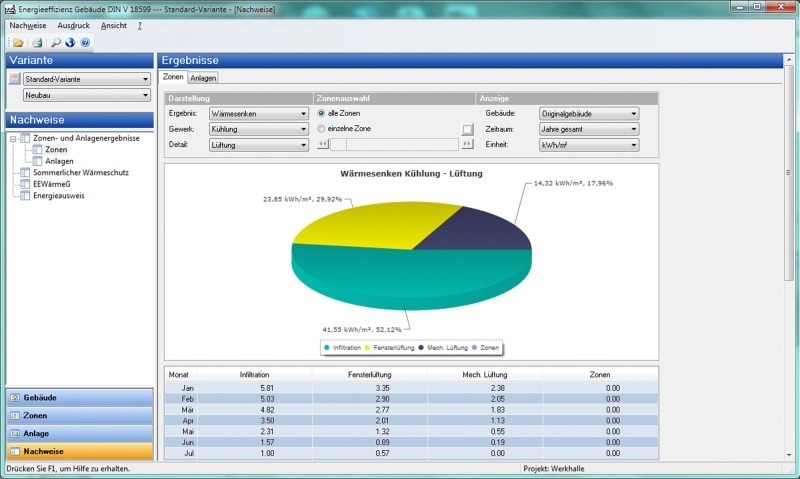Click the Energieausweis tree icon
The height and width of the screenshot is (479, 800).
pos(25,196)
